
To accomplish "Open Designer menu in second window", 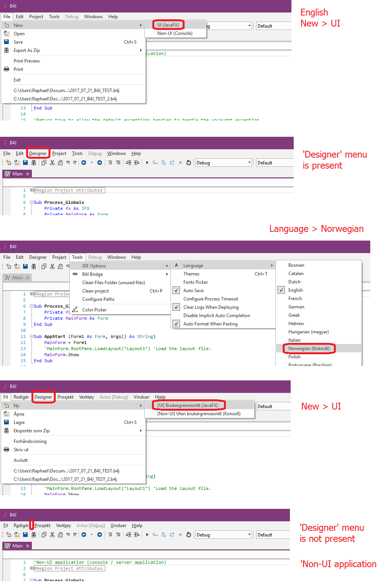I will 38,153.
